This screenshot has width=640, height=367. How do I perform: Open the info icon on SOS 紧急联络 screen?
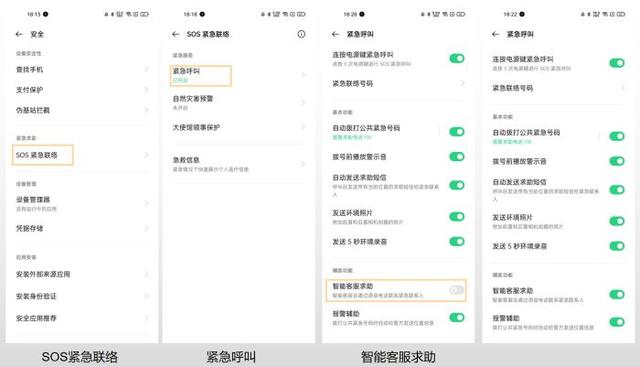[x=301, y=34]
